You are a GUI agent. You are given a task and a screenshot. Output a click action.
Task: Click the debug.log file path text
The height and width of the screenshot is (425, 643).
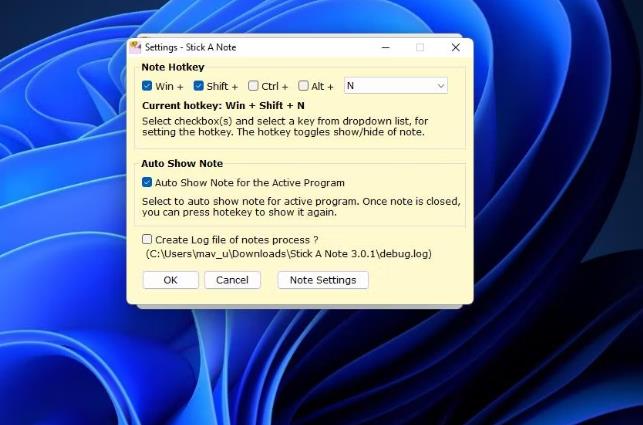tap(288, 254)
